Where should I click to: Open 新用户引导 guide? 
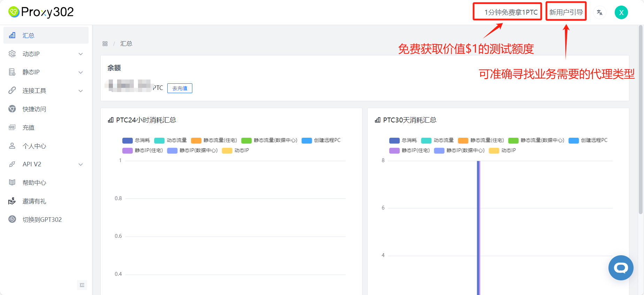(566, 12)
